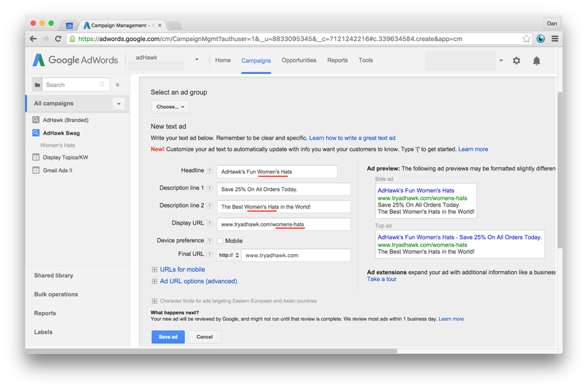588x390 pixels.
Task: Open the Reports top navigation tab
Action: click(338, 60)
